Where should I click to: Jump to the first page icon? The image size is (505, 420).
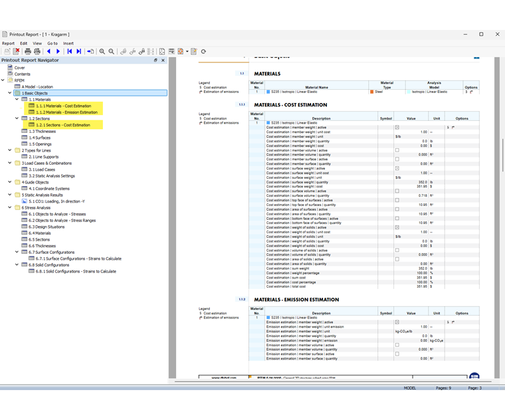tap(70, 52)
